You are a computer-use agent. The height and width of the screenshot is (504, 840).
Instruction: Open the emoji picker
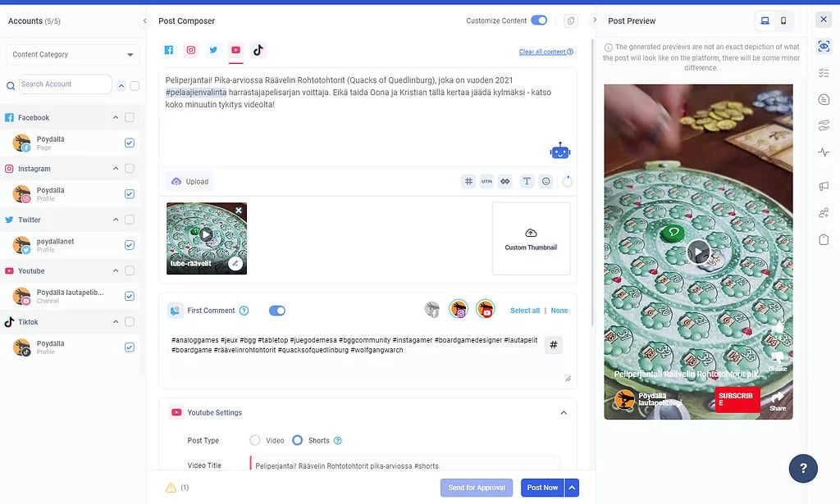click(546, 181)
